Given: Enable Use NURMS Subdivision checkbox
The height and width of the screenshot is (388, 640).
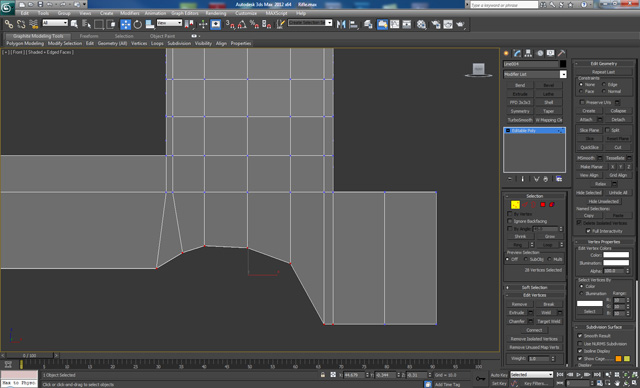Looking at the screenshot, I should point(580,344).
